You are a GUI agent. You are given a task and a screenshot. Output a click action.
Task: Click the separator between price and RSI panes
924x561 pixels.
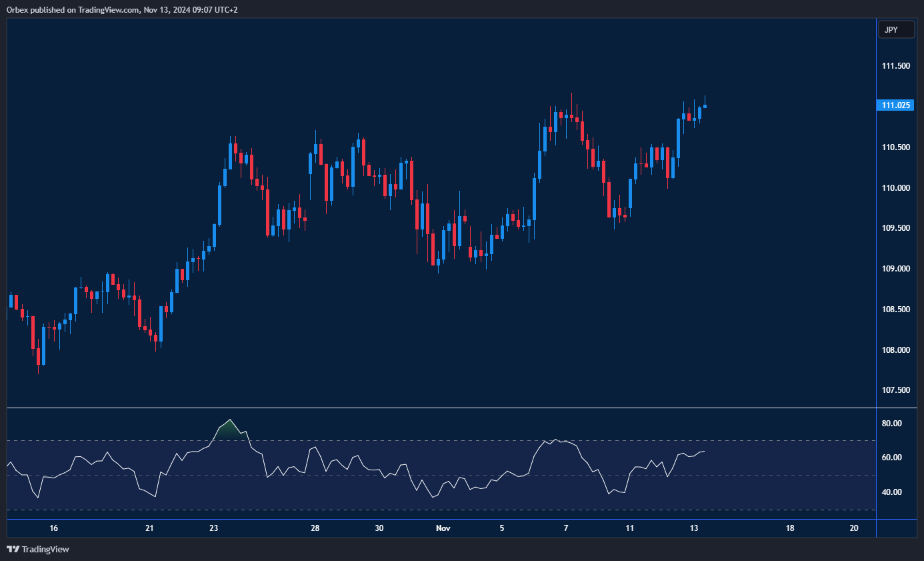pos(440,408)
